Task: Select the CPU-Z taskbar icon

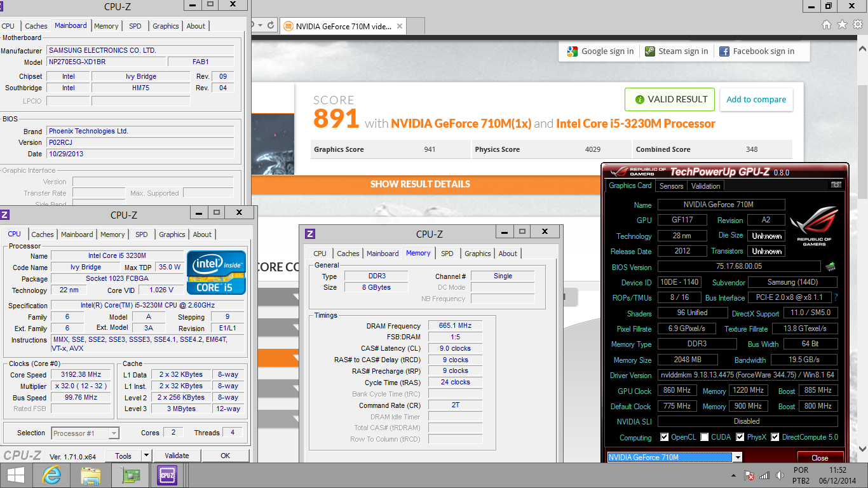Action: coord(167,475)
